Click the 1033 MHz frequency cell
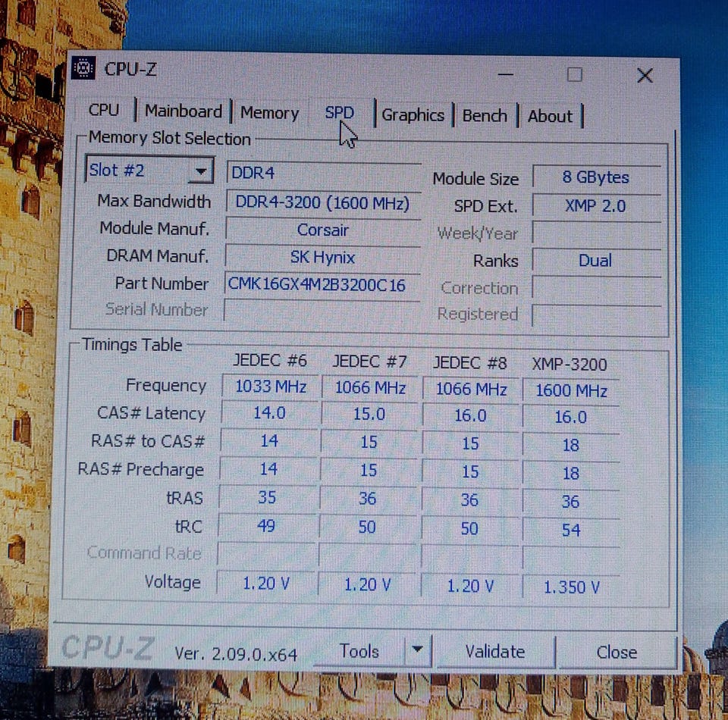This screenshot has height=720, width=728. coord(271,387)
